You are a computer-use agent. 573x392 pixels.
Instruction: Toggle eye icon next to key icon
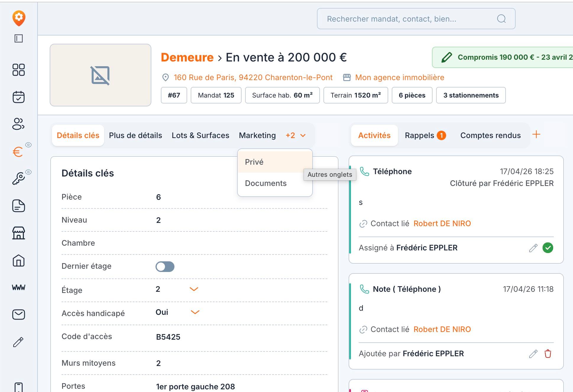(28, 172)
